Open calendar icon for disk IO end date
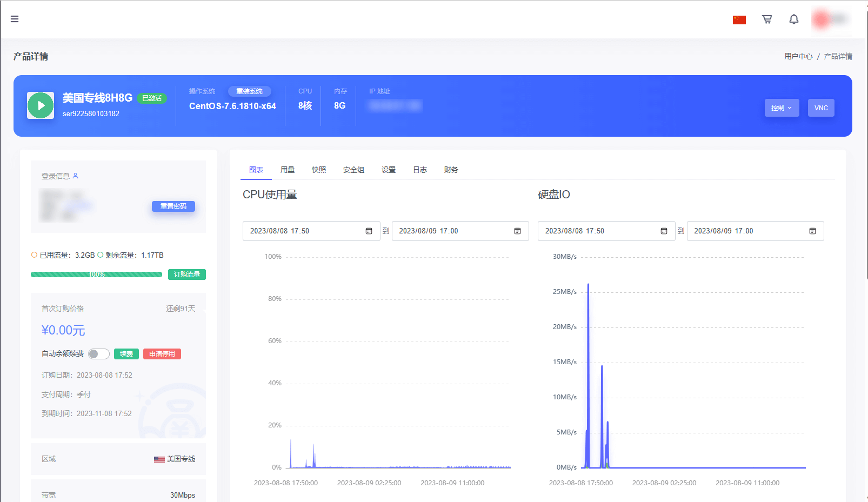 [x=812, y=231]
